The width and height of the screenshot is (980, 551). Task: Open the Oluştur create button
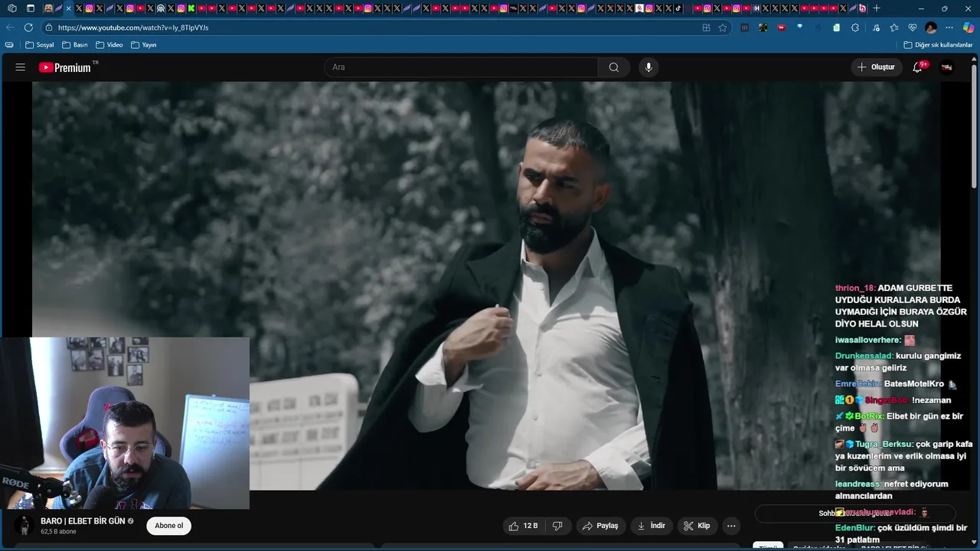(876, 67)
